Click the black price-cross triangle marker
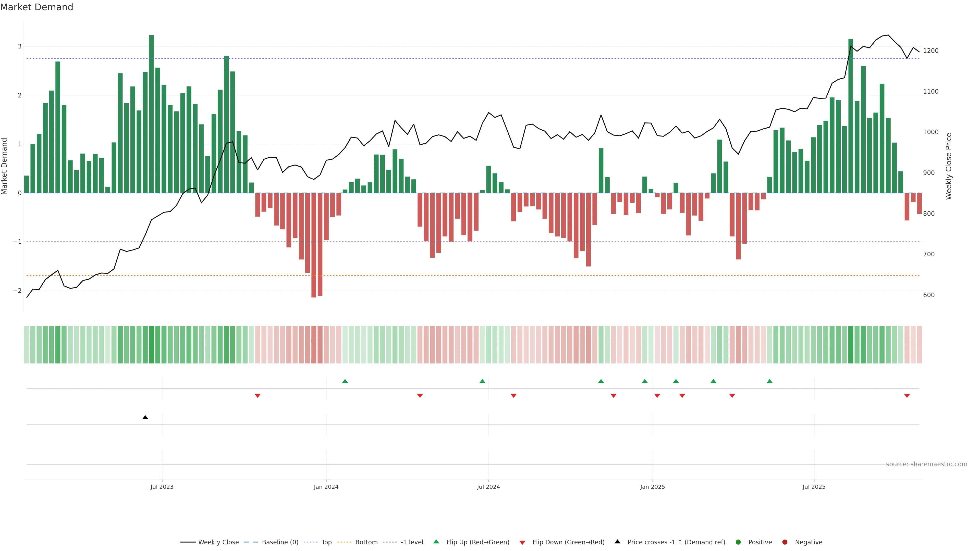Screen dimensions: 980x551 coord(145,418)
